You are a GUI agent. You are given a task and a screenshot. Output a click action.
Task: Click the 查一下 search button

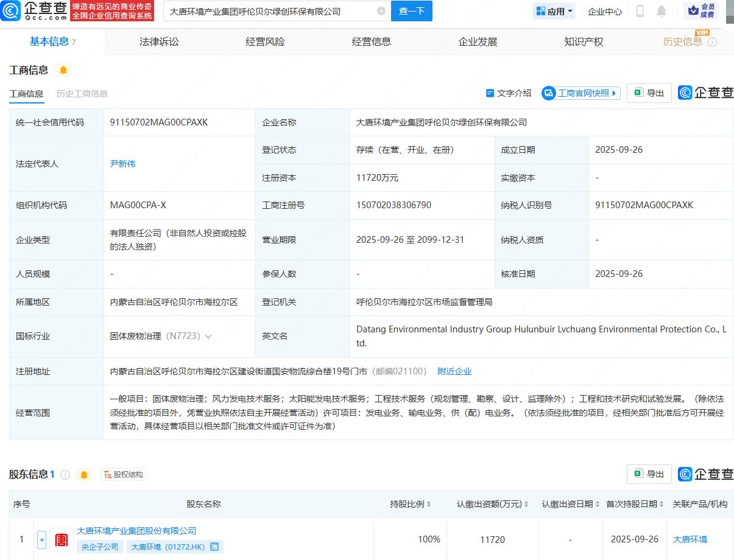coord(411,11)
